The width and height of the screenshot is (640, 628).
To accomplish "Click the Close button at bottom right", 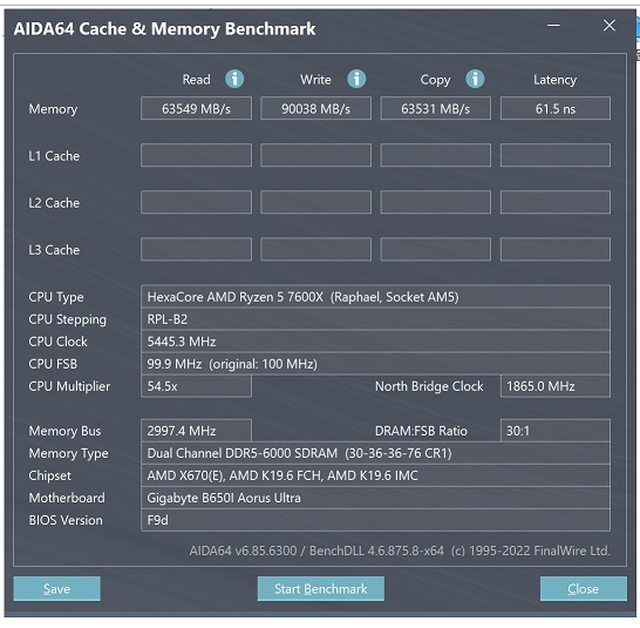I will (x=582, y=589).
